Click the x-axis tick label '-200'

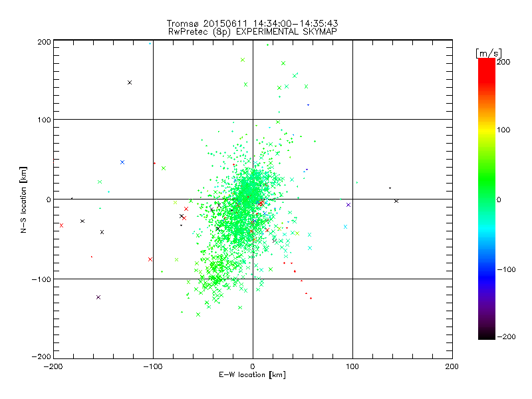(53, 366)
